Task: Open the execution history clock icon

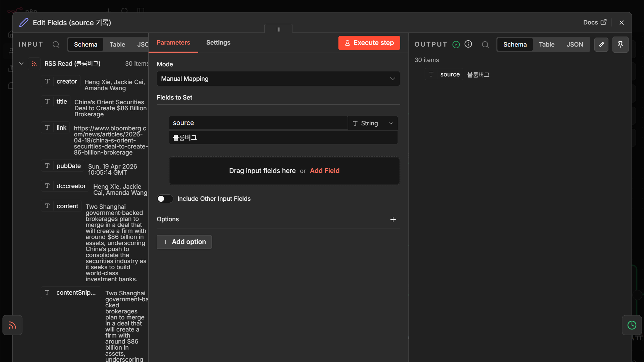Action: tap(632, 325)
